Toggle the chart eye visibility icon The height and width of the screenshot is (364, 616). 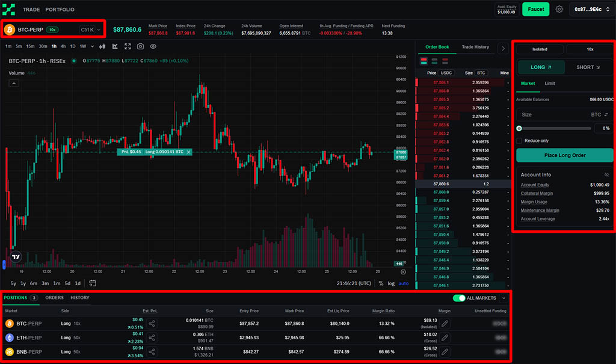coord(153,46)
